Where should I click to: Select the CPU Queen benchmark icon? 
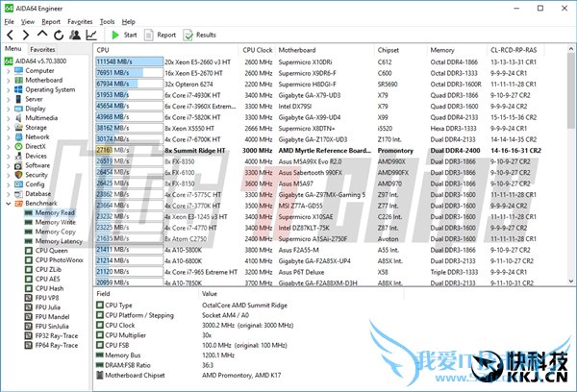click(28, 251)
